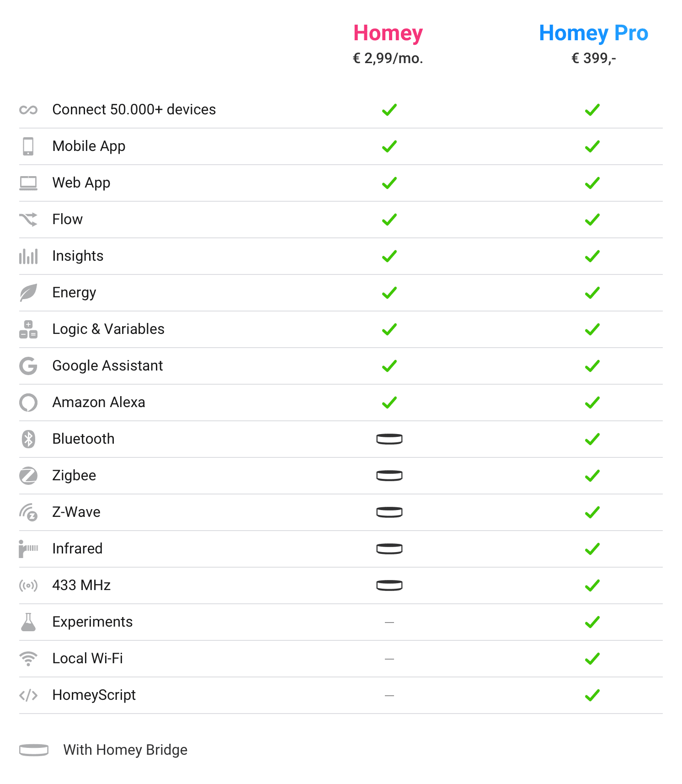Viewport: 682px width, 784px height.
Task: Click Homey Bridge icon in Zigbee row
Action: click(x=389, y=476)
